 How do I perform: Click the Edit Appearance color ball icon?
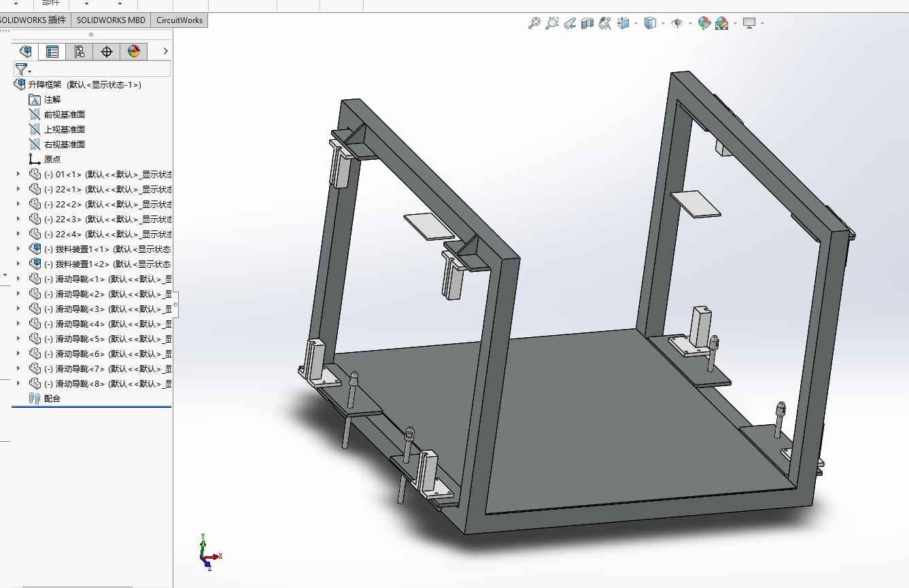coord(704,23)
